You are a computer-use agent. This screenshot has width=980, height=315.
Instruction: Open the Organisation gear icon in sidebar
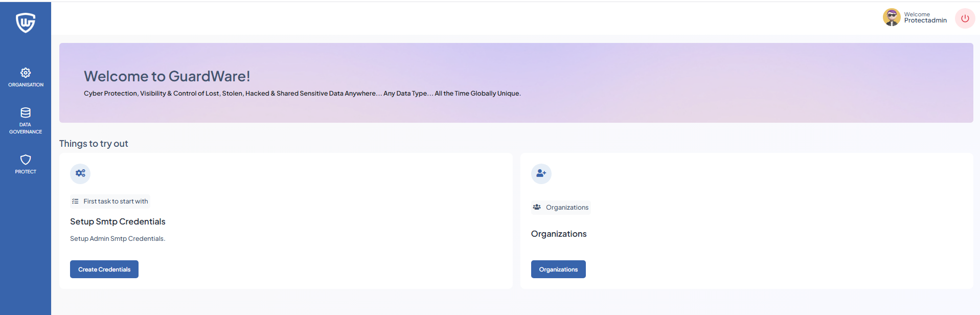click(x=26, y=73)
